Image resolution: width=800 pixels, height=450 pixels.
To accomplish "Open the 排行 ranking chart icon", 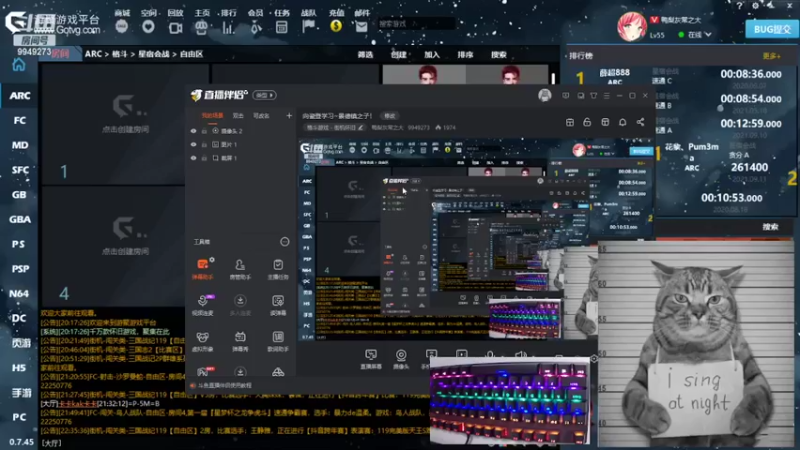I will [228, 27].
